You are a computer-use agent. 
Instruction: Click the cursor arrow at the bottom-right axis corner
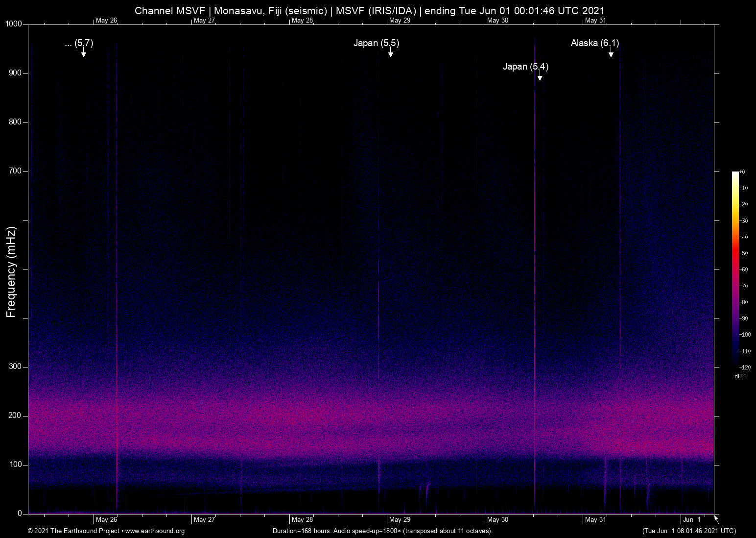[x=716, y=519]
